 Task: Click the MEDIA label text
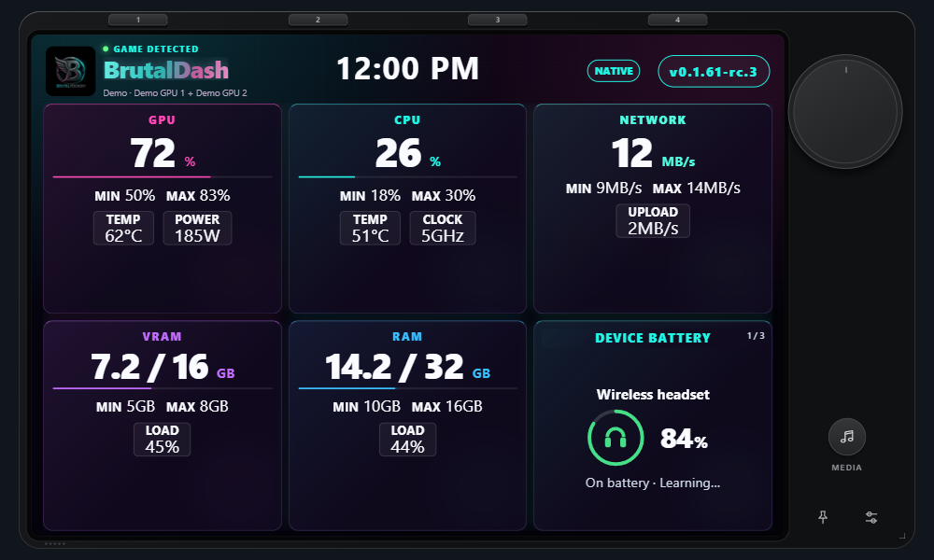(x=846, y=468)
